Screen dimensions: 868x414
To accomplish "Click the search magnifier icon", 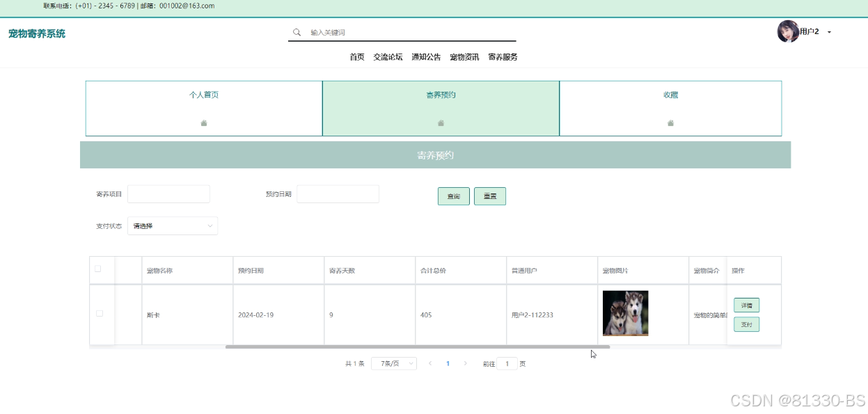I will click(297, 32).
